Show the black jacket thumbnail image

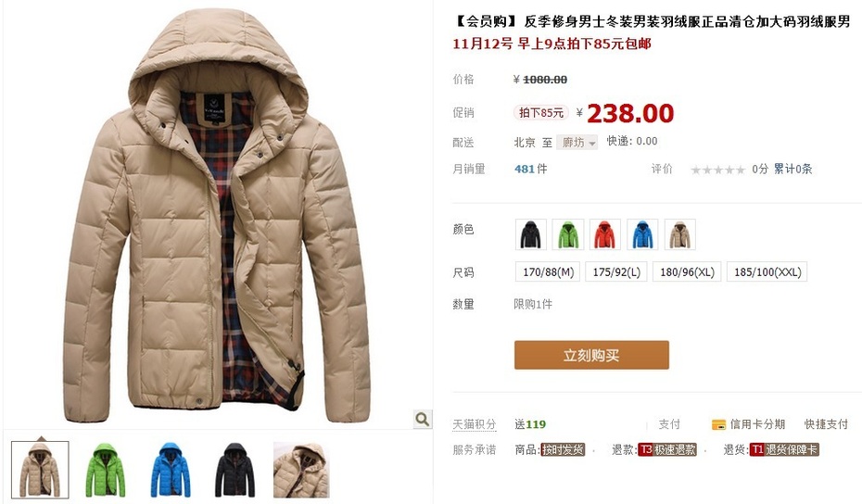(x=235, y=470)
